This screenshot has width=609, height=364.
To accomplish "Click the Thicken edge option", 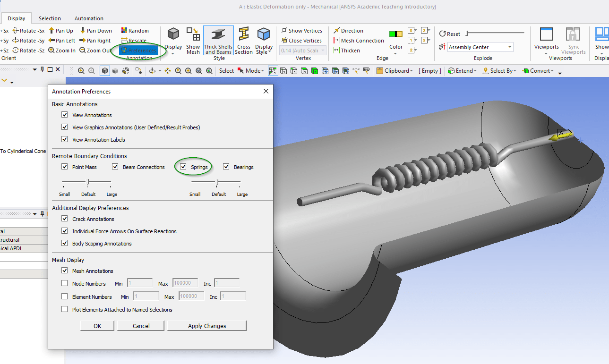I will [346, 51].
